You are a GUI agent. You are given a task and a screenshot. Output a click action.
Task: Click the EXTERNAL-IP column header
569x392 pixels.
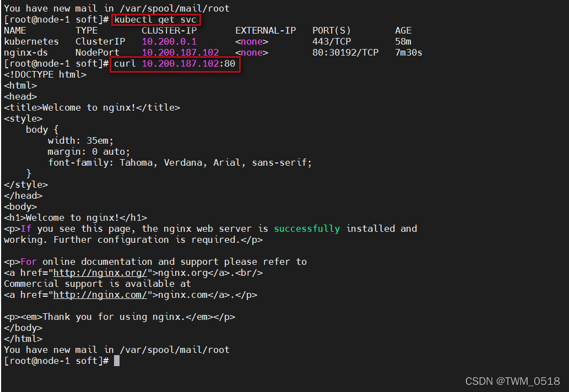coord(265,31)
